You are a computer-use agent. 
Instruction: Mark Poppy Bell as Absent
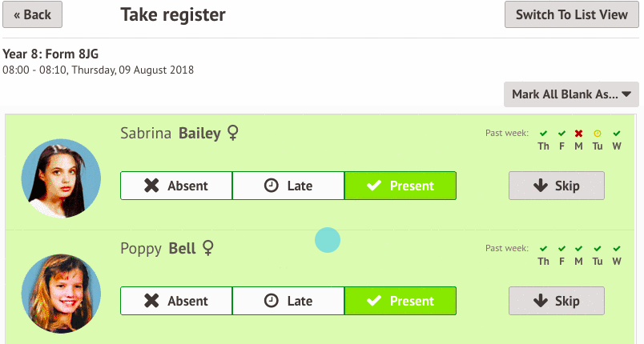coord(176,301)
